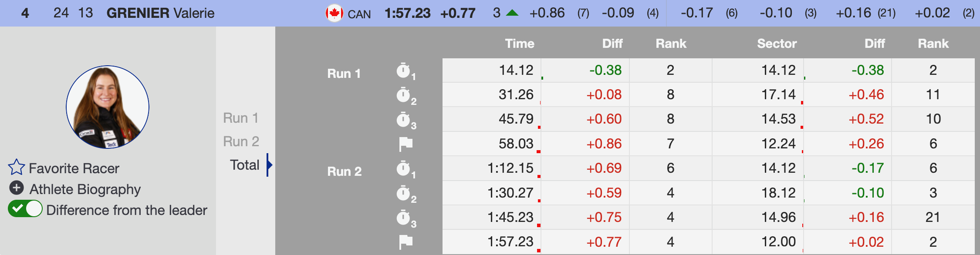Select the Total tab

[244, 165]
